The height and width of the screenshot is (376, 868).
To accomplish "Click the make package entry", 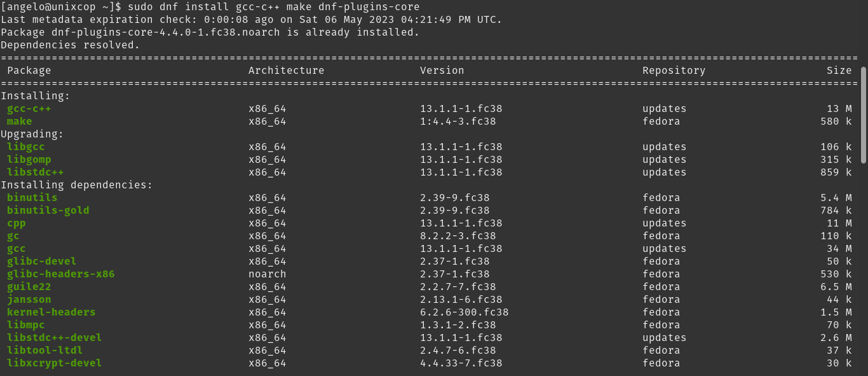I will tap(20, 122).
